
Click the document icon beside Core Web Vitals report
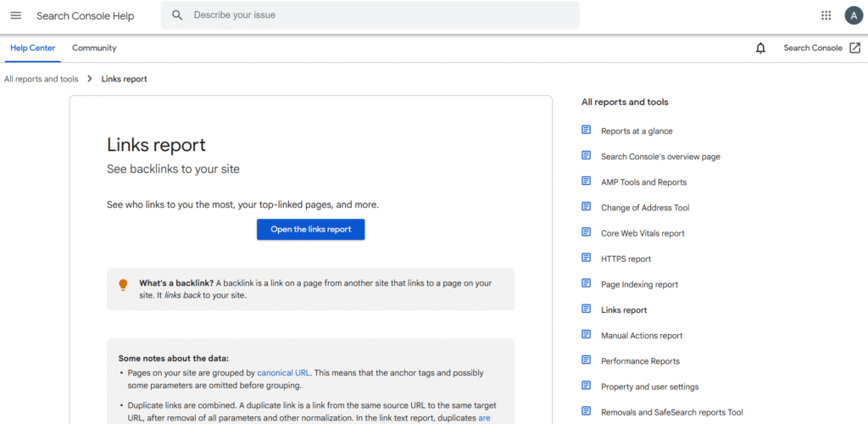tap(587, 232)
